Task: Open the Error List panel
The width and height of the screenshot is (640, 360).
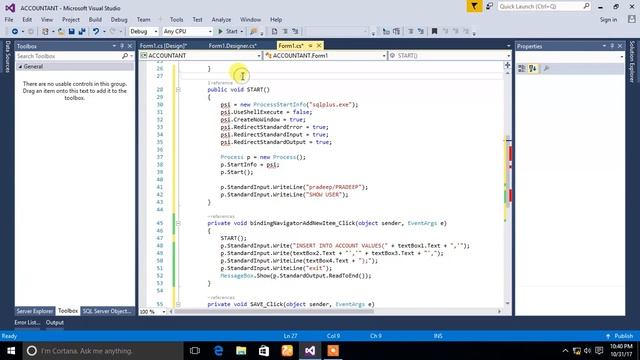Action: [27, 322]
